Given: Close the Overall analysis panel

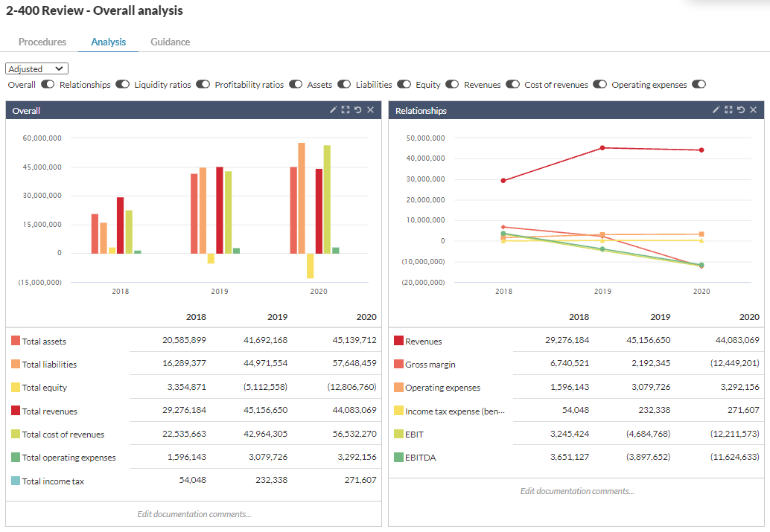Looking at the screenshot, I should pyautogui.click(x=370, y=109).
